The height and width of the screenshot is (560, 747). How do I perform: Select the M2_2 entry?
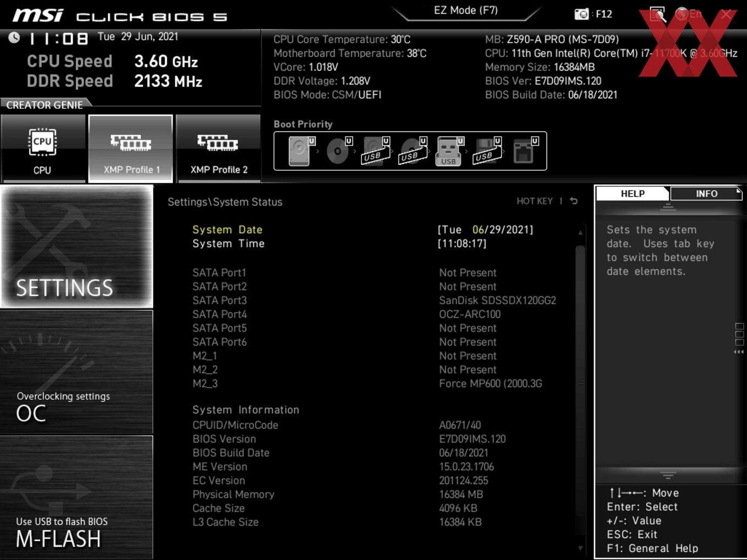click(x=205, y=369)
